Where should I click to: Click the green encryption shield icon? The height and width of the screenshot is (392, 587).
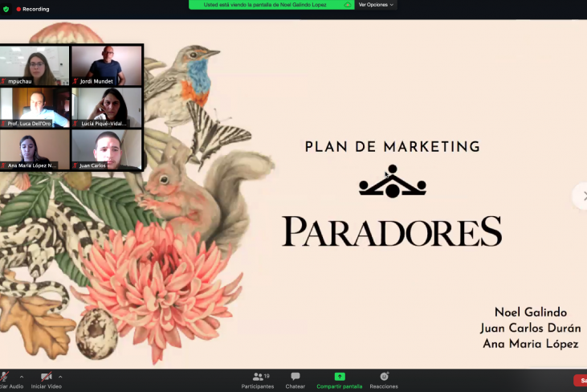click(x=6, y=9)
